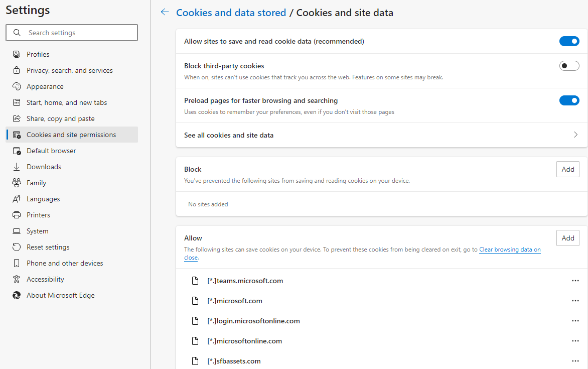
Task: Click the Downloads arrow icon in the sidebar
Action: click(x=17, y=167)
